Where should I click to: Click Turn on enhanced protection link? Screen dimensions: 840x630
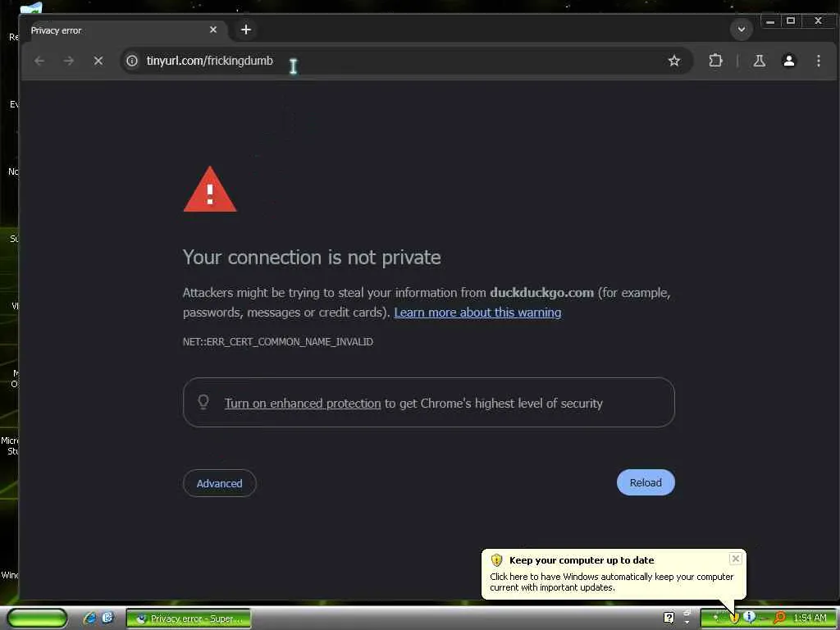303,404
